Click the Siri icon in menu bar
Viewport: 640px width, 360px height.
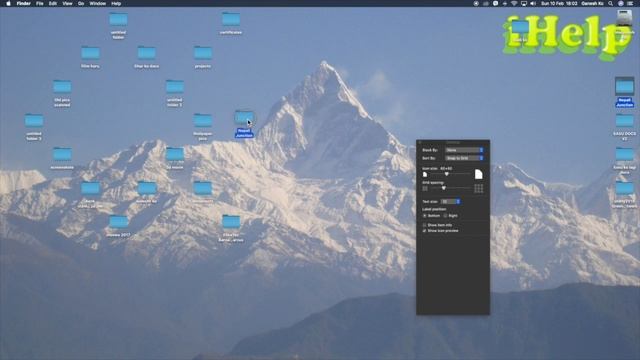tap(620, 3)
